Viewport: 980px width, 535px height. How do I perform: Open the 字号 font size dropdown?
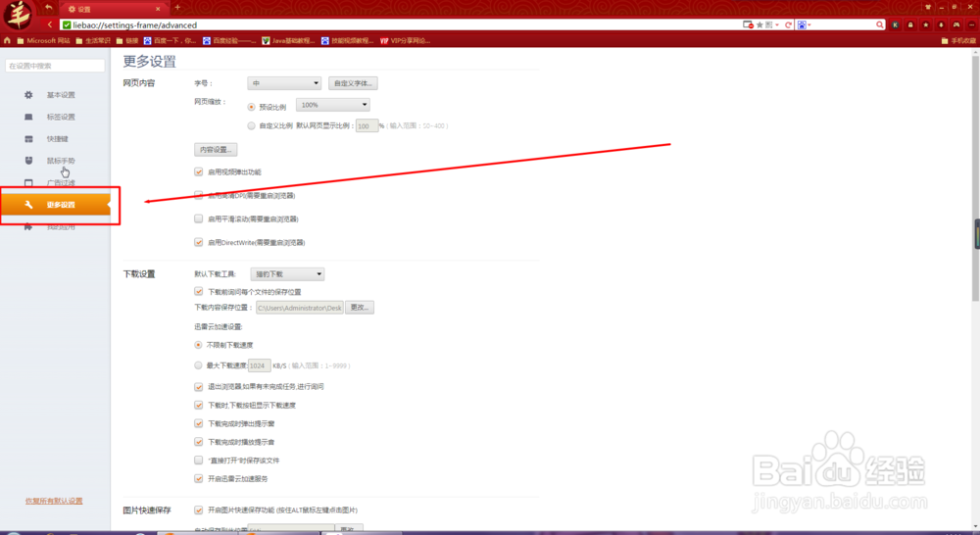click(284, 83)
